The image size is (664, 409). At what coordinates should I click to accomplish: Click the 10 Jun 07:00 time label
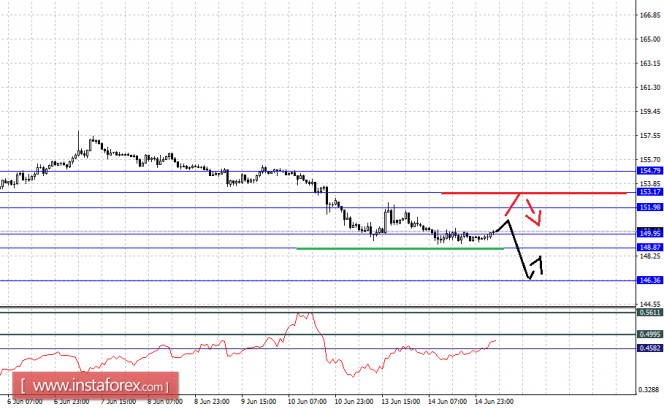[307, 401]
